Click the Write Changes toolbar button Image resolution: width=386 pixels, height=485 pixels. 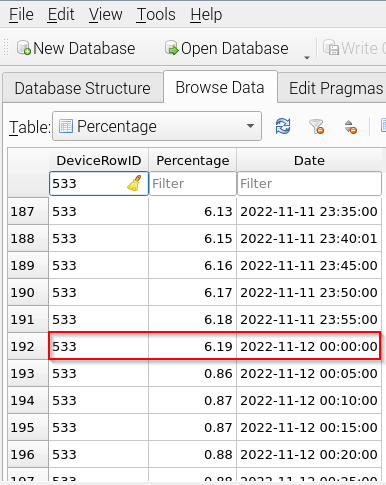pyautogui.click(x=354, y=48)
